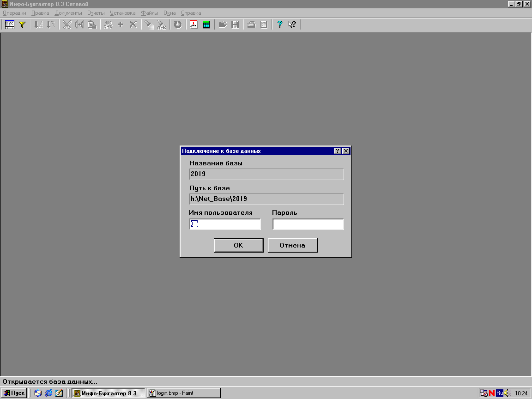Open the Справка menu
Image resolution: width=532 pixels, height=399 pixels.
click(x=191, y=13)
